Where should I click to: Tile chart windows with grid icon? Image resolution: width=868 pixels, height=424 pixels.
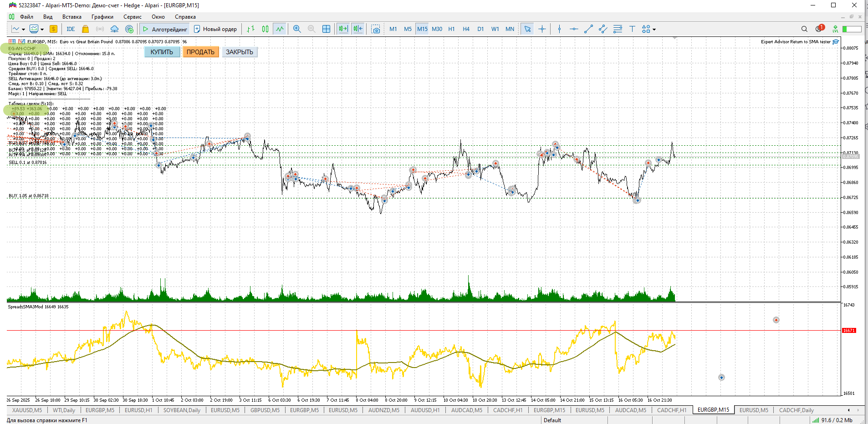[x=326, y=29]
